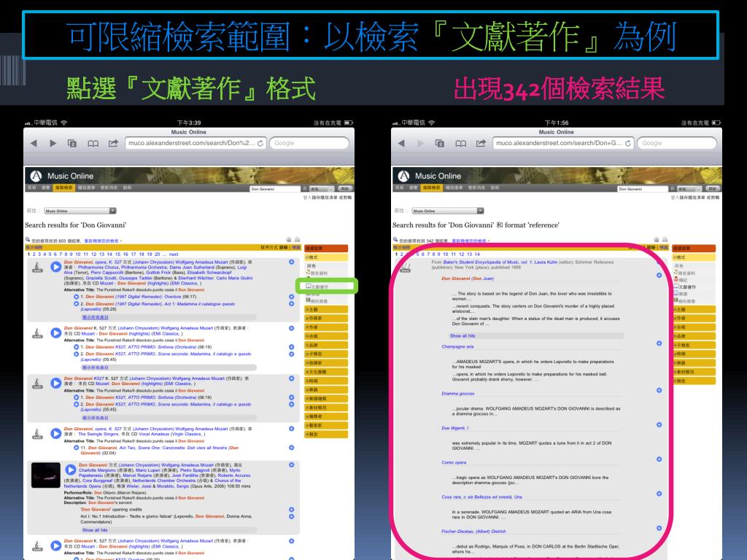Open the Netherlands Opera video thumbnail
The image size is (747, 560).
point(46,475)
